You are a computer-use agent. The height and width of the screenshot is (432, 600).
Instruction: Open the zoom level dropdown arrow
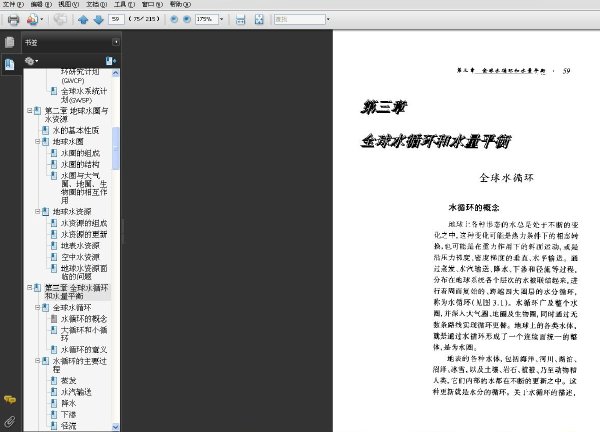(x=221, y=19)
